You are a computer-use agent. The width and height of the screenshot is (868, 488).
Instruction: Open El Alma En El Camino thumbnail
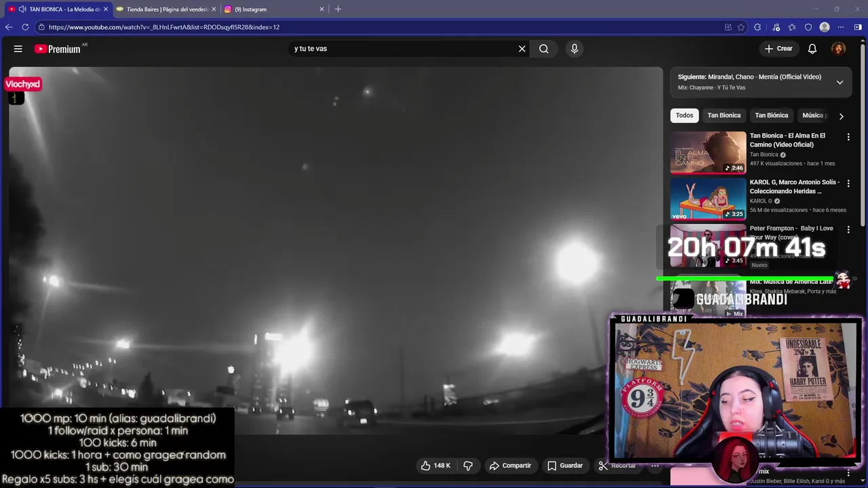tap(708, 152)
